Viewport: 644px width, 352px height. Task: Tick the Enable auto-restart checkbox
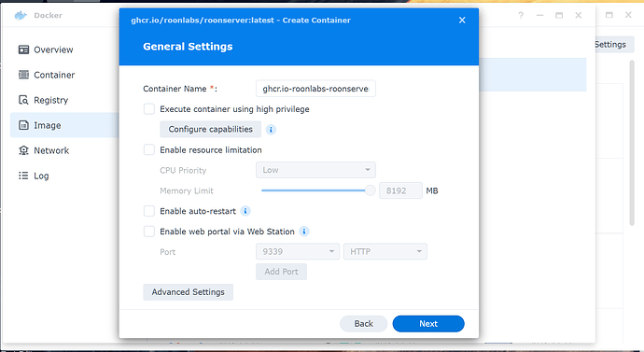click(149, 211)
